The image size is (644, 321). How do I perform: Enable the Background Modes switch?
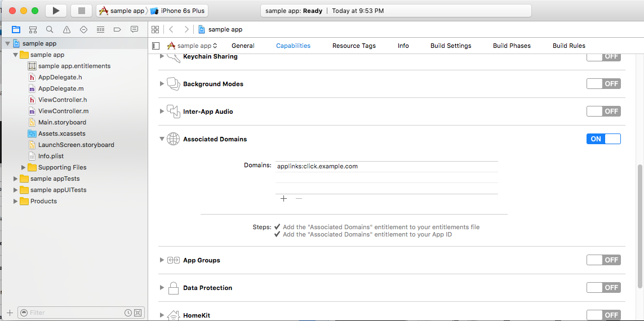click(x=603, y=84)
